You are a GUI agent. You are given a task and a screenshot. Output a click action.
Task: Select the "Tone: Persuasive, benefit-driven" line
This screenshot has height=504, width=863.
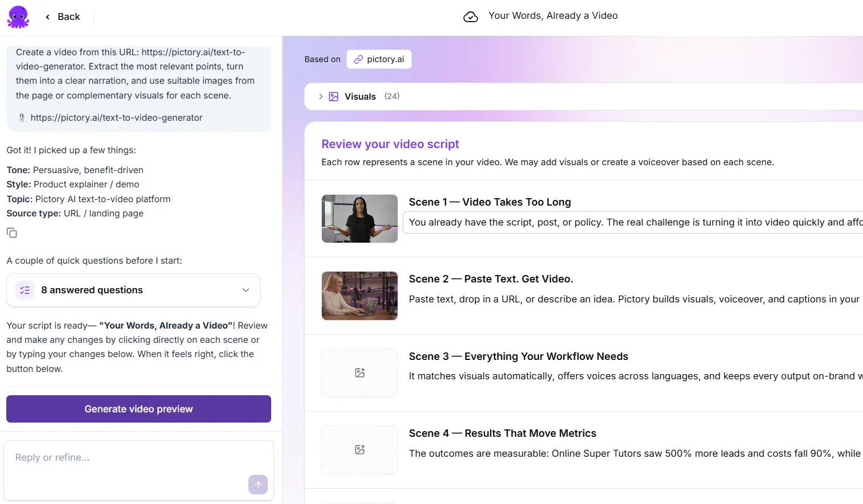tap(75, 170)
